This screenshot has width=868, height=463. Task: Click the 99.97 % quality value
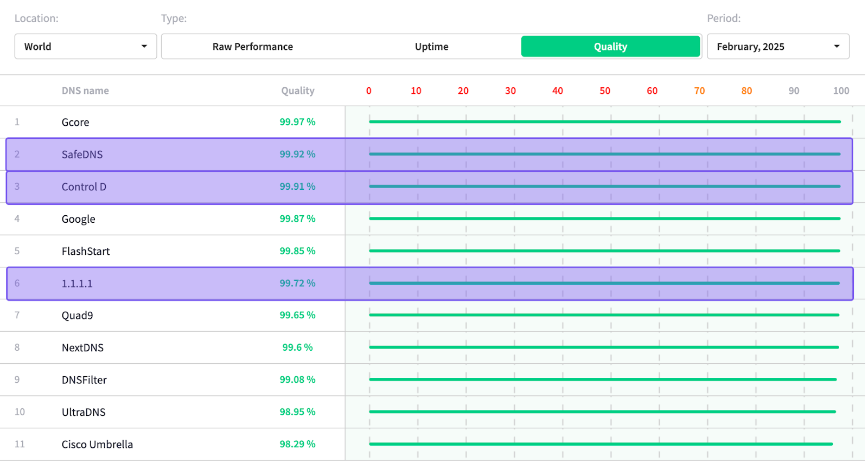pos(297,122)
